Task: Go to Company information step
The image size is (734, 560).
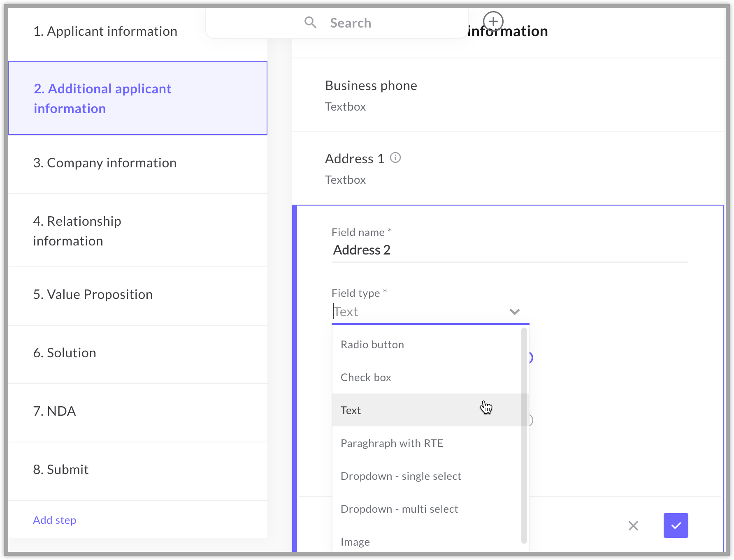Action: coord(105,163)
